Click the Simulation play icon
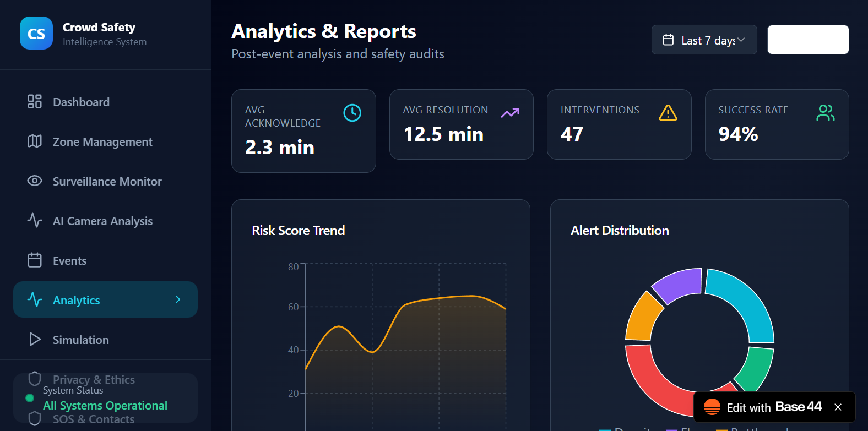 (35, 339)
